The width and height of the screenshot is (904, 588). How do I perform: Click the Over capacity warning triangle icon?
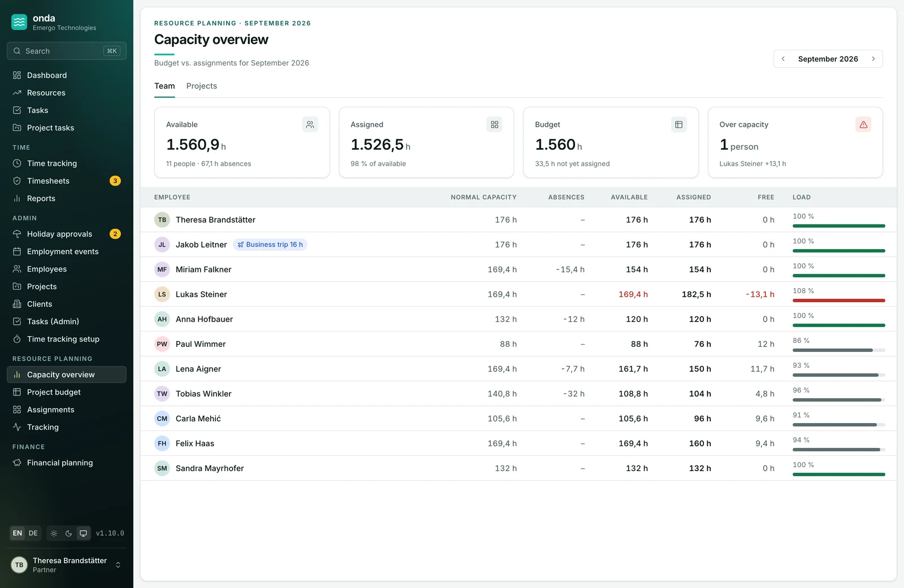click(x=863, y=125)
